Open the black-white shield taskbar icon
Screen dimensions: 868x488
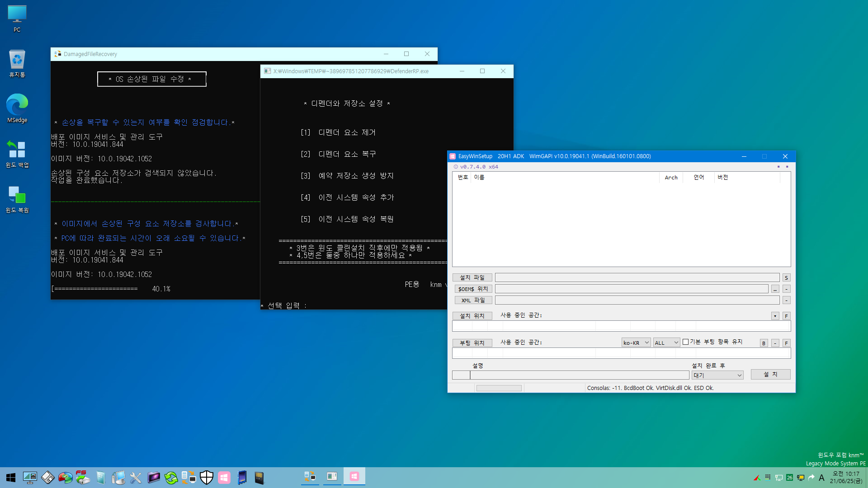(206, 478)
